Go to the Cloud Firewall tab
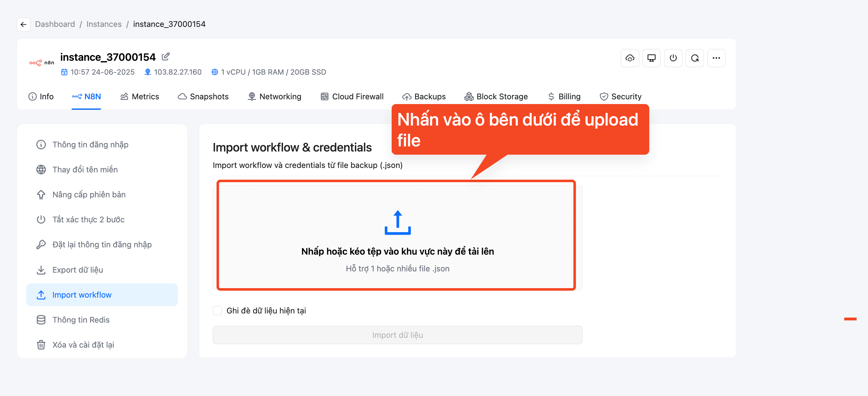868x396 pixels. tap(352, 96)
